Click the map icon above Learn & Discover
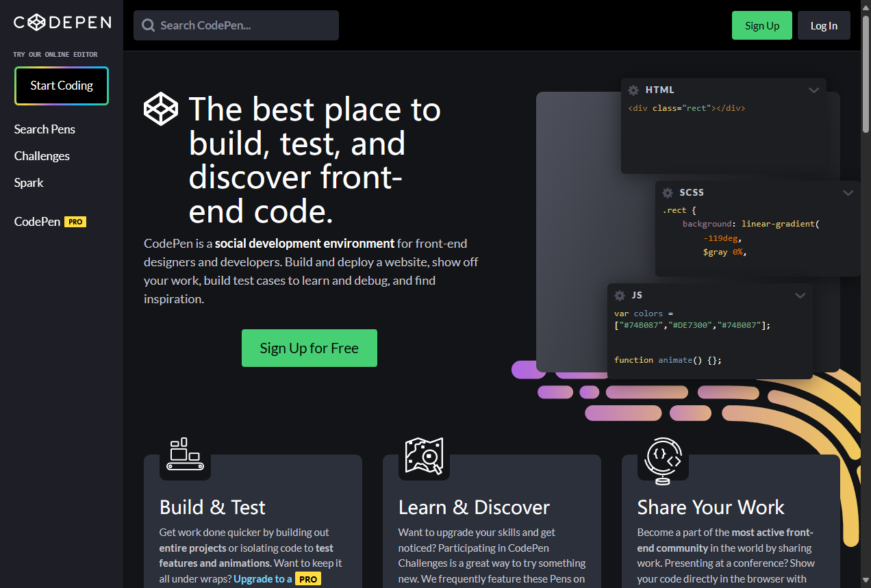Screen dimensions: 871x588 (x=423, y=457)
